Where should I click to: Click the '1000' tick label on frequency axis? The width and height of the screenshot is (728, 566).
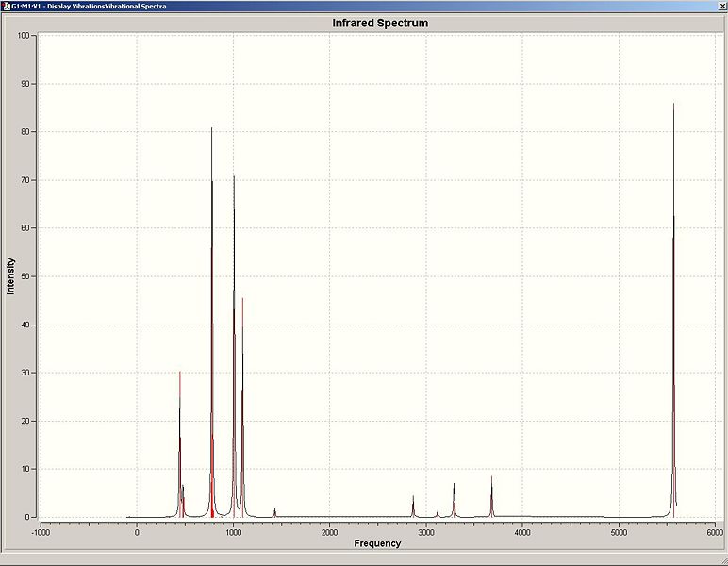(x=234, y=532)
